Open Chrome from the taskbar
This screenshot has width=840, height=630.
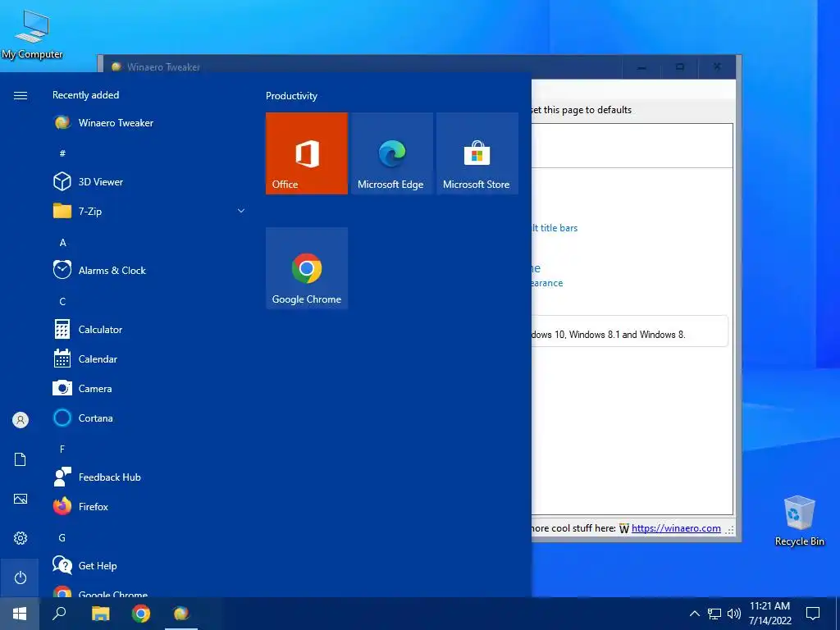tap(141, 614)
